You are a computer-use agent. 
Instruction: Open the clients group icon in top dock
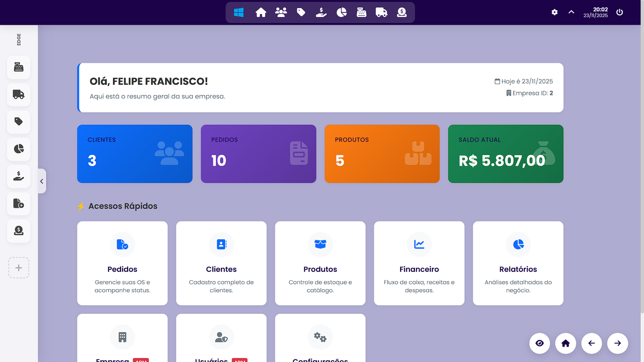tap(281, 12)
